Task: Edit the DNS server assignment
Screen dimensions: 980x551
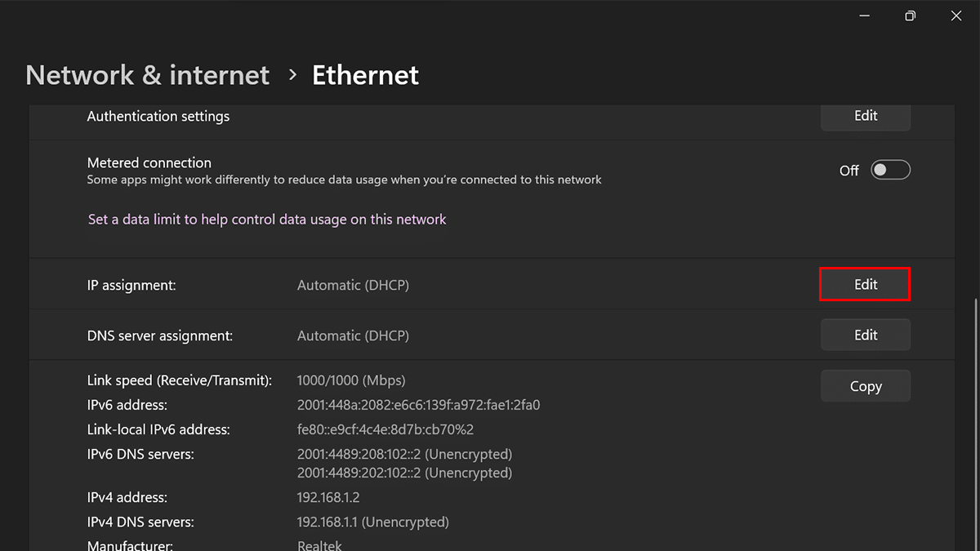Action: point(865,335)
